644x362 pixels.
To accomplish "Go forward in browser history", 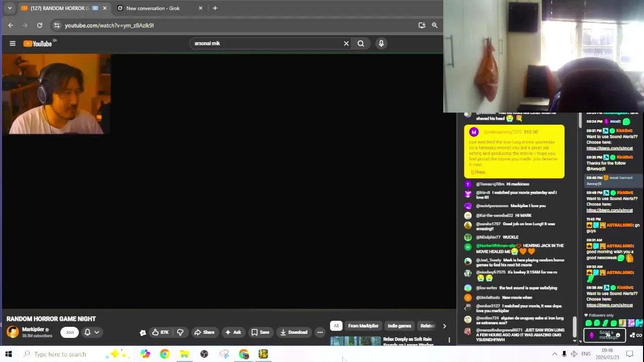I will pyautogui.click(x=25, y=25).
